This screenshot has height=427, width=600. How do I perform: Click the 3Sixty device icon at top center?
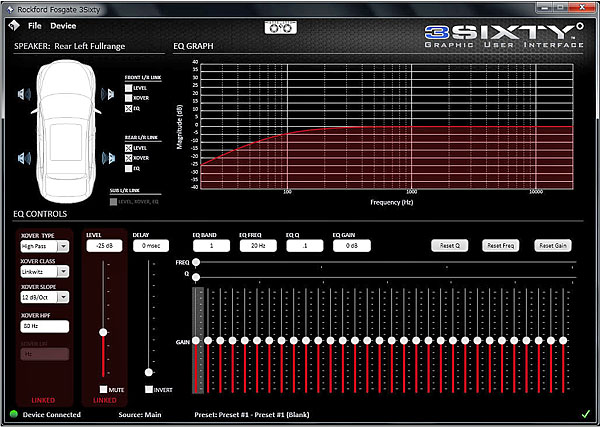(280, 28)
